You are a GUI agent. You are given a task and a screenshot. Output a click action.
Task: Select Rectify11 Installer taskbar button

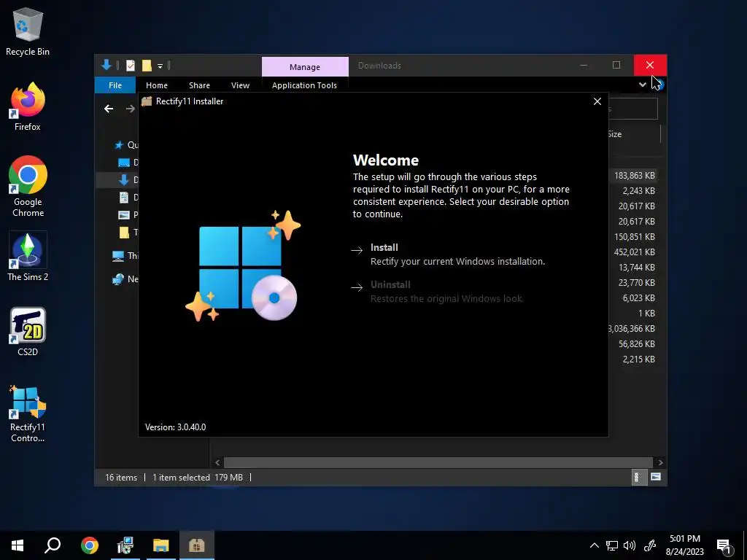[197, 545]
